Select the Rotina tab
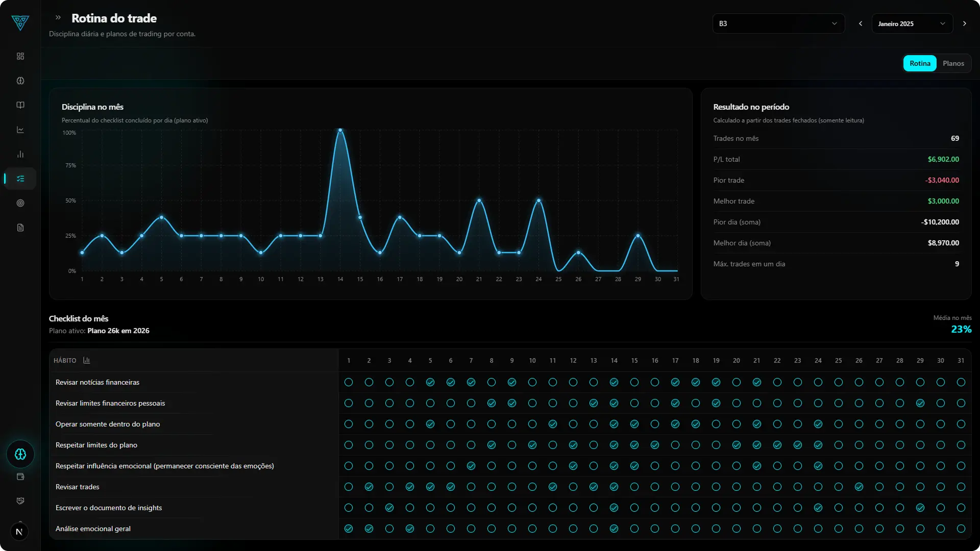Viewport: 980px width, 551px height. (x=919, y=63)
